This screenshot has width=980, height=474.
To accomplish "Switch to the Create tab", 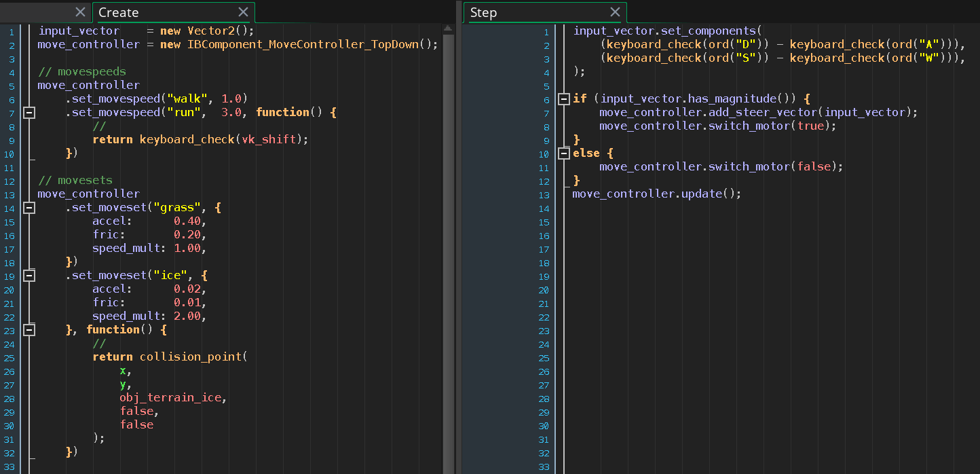I will coord(136,12).
